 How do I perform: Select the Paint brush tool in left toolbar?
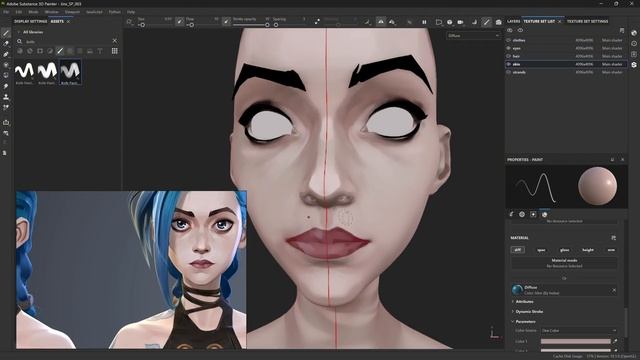[6, 33]
